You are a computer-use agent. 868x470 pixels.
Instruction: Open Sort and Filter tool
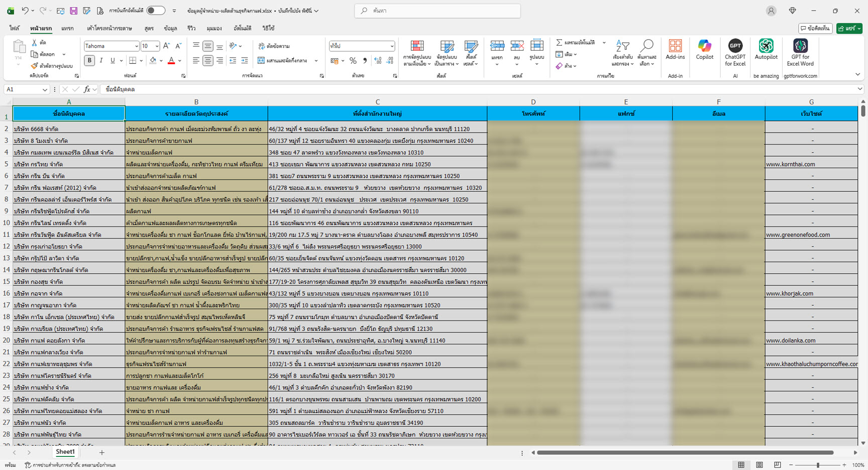tap(622, 53)
